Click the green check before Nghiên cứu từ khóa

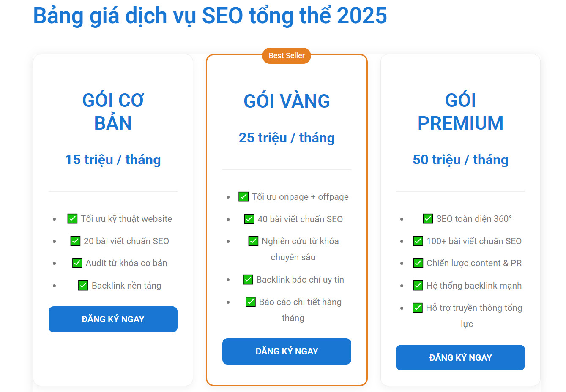tap(253, 241)
